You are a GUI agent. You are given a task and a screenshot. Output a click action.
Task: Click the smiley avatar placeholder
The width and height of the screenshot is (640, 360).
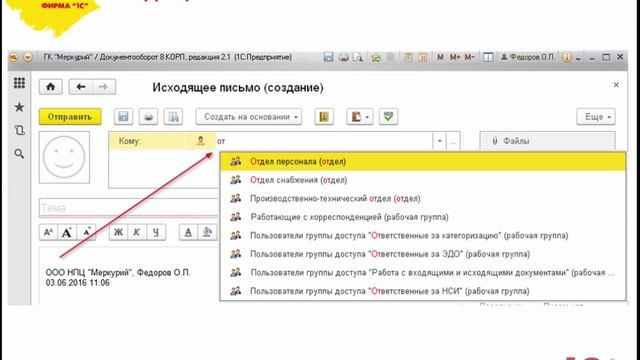(x=64, y=157)
